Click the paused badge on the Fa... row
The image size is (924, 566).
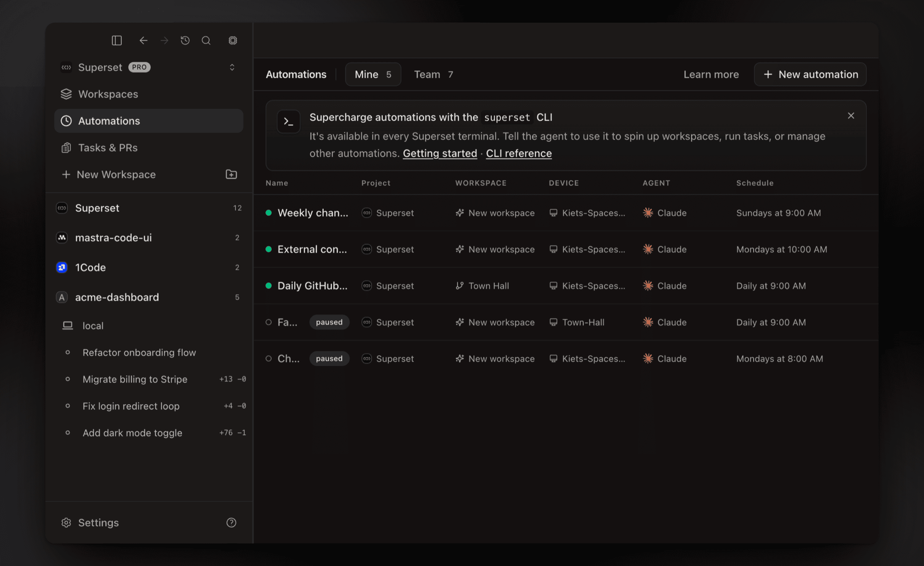tap(329, 322)
